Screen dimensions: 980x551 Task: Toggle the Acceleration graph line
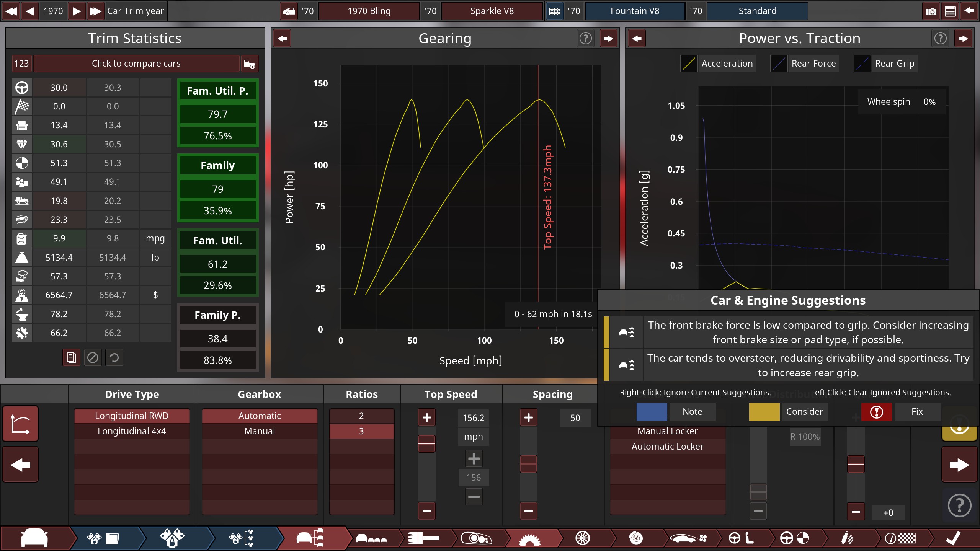pyautogui.click(x=689, y=64)
